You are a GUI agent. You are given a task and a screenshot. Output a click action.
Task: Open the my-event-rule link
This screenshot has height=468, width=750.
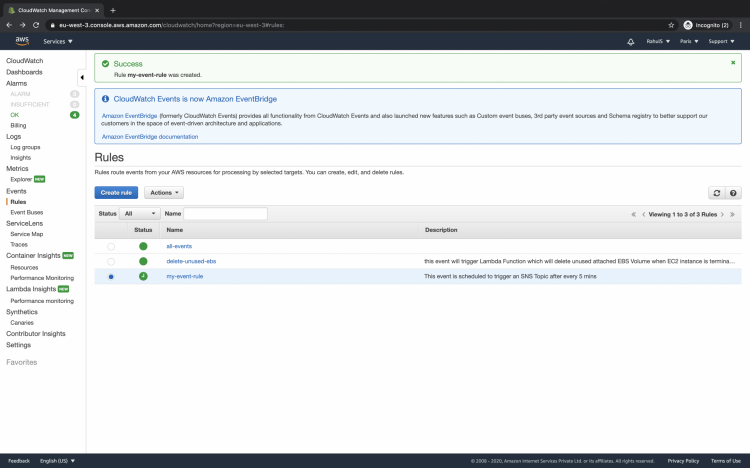coord(185,276)
